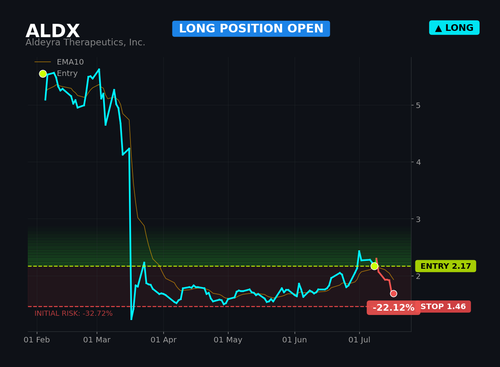Click the red current price endpoint marker
500x367 pixels.
(393, 294)
